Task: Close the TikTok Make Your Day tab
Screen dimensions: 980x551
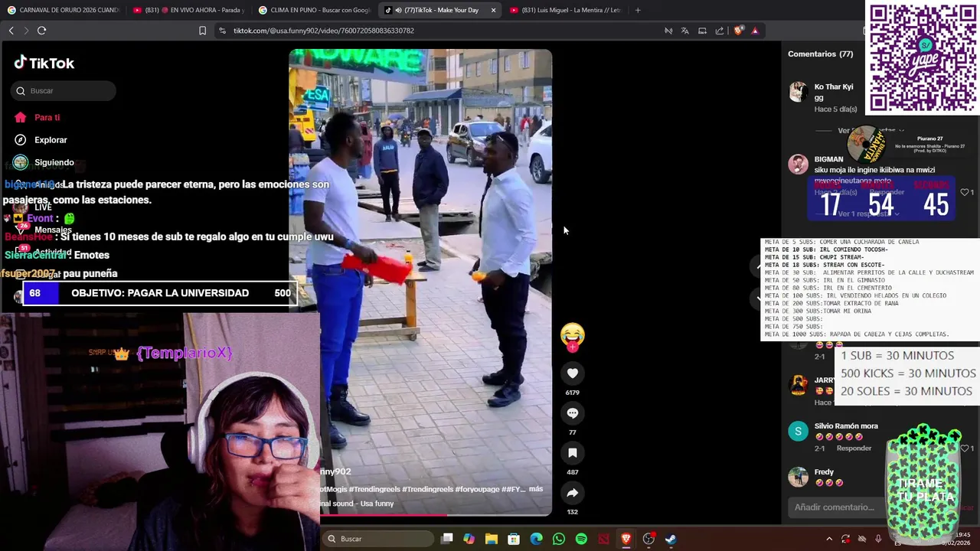Action: (x=493, y=10)
